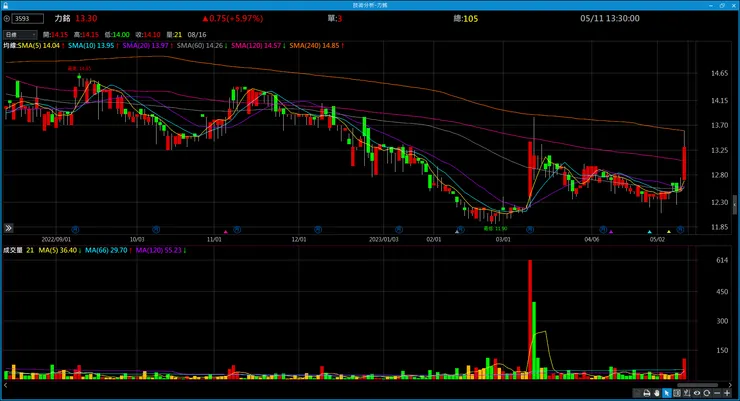Click the tallest red volume bar
Image resolution: width=740 pixels, height=401 pixels.
pos(530,319)
